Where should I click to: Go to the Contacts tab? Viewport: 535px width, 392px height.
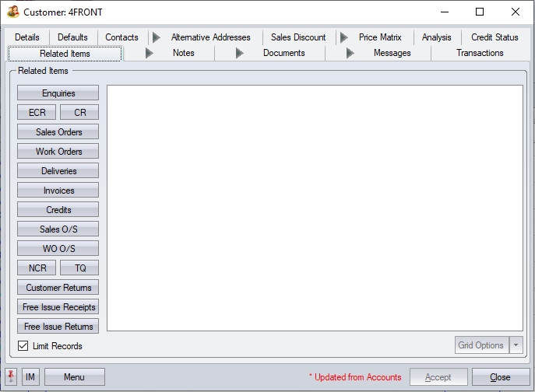(121, 37)
